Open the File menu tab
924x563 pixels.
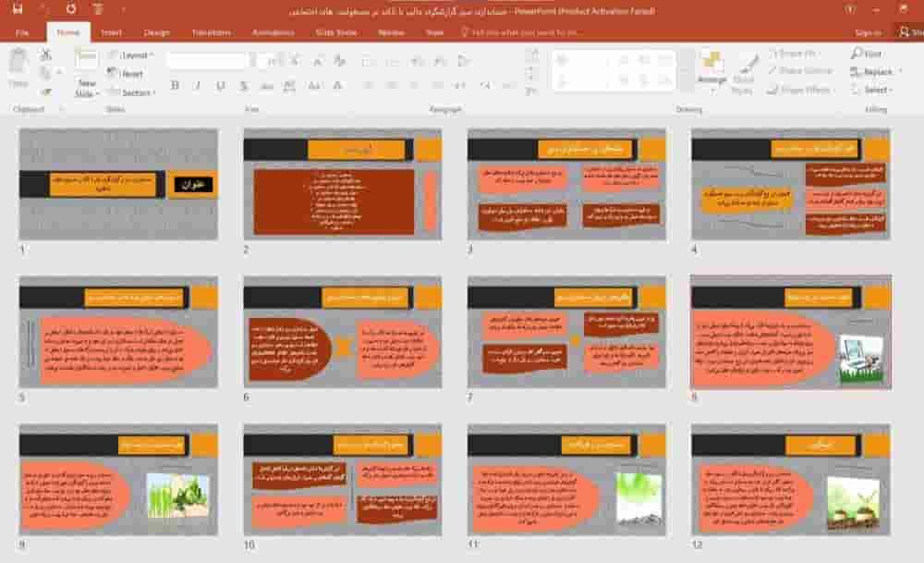pos(22,32)
